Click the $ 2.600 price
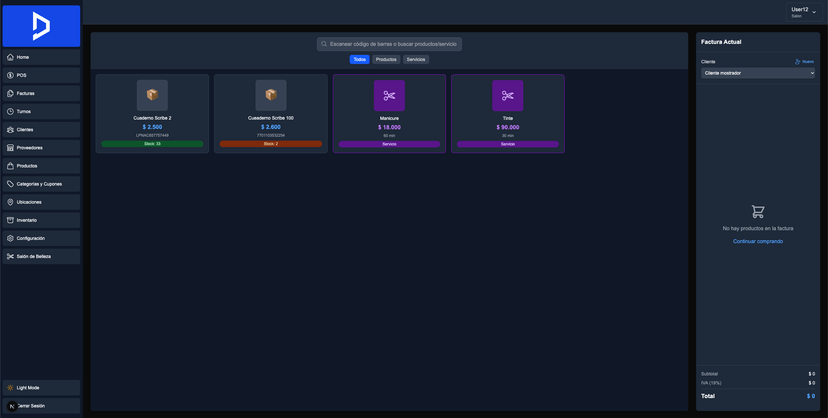 point(271,127)
